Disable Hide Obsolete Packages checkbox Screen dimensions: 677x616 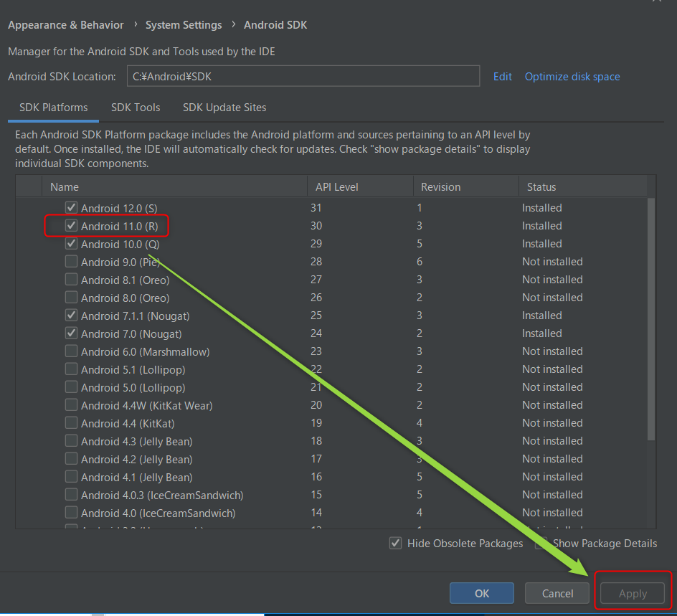click(x=395, y=543)
